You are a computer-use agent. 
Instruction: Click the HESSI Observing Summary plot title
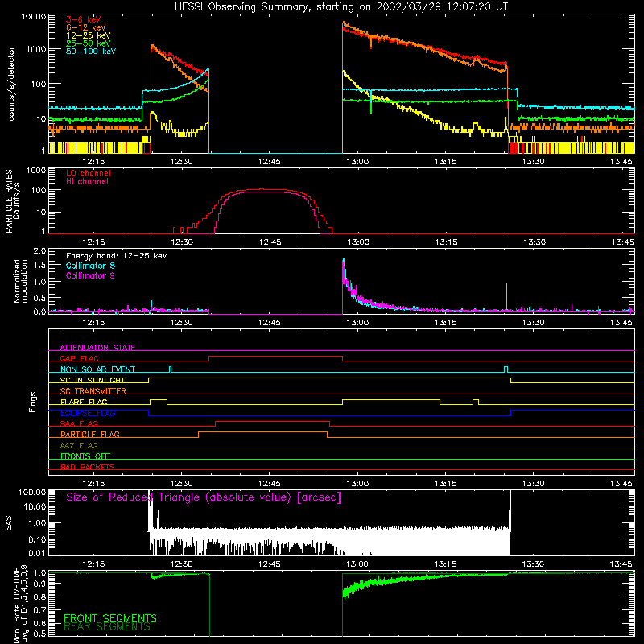pos(341,6)
